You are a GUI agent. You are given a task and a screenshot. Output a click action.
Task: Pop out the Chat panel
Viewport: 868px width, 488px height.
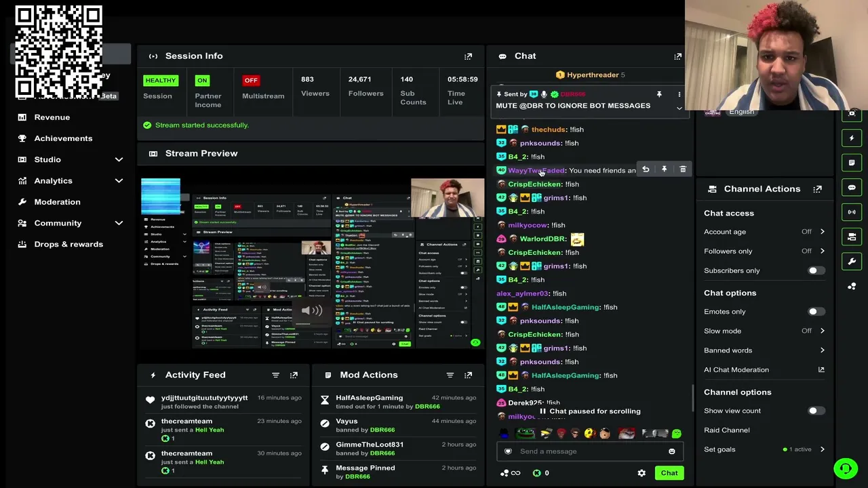click(x=677, y=56)
